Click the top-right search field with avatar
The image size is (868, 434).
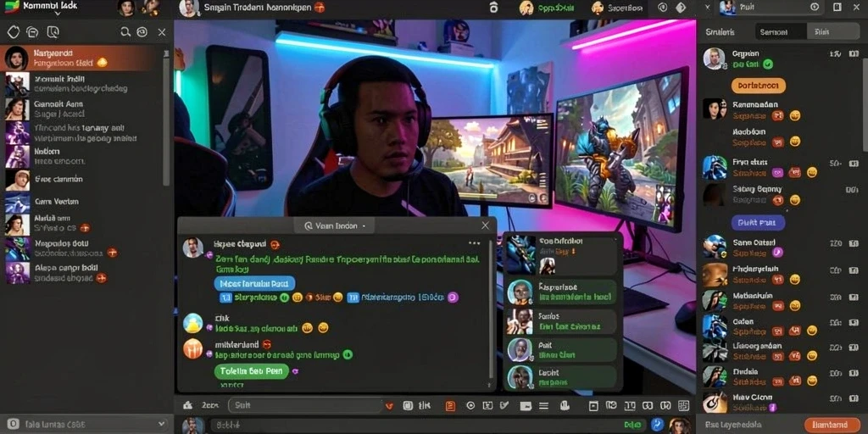pos(771,7)
